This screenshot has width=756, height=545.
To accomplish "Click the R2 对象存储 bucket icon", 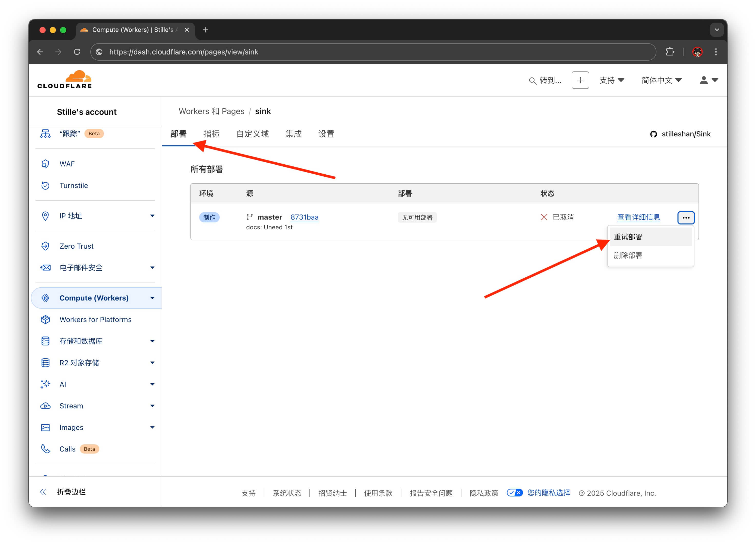I will point(45,363).
